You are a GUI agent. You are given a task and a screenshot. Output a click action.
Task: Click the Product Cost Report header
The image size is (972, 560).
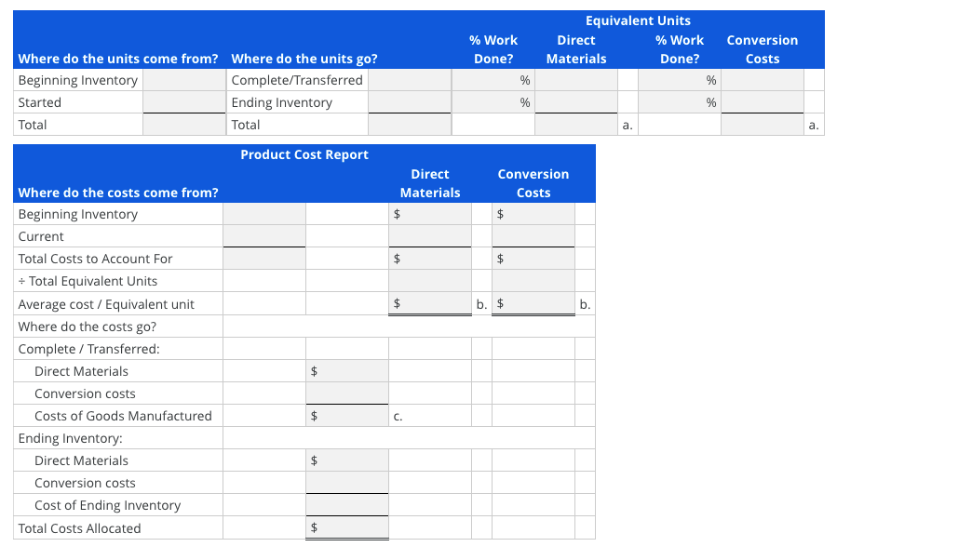click(x=303, y=154)
